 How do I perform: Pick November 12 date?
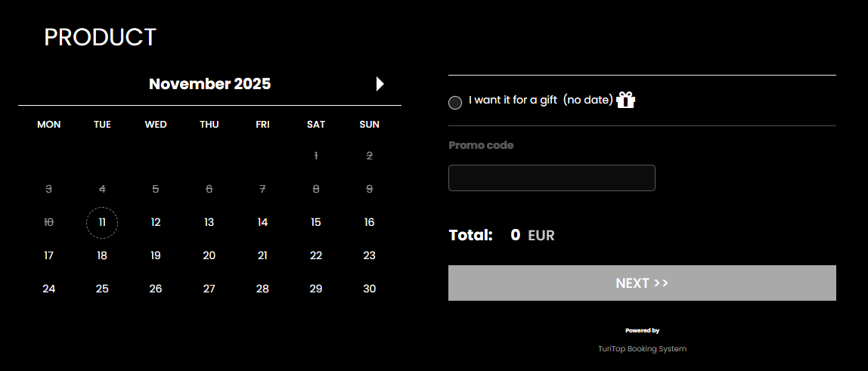pos(156,222)
